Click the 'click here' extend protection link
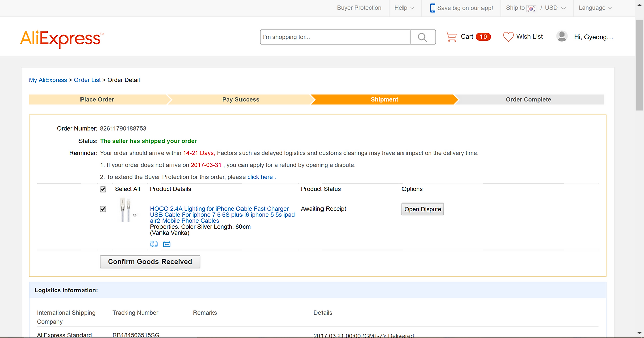Screen dimensions: 644x338 [x=260, y=177]
